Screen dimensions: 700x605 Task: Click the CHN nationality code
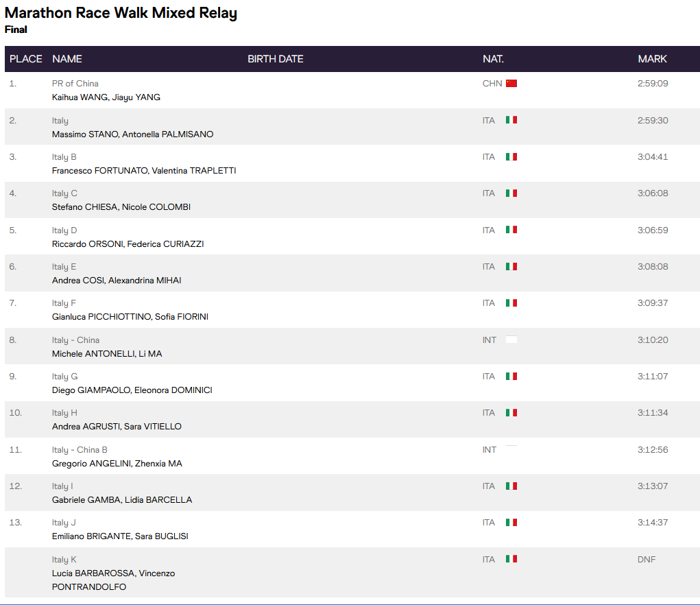pyautogui.click(x=492, y=84)
